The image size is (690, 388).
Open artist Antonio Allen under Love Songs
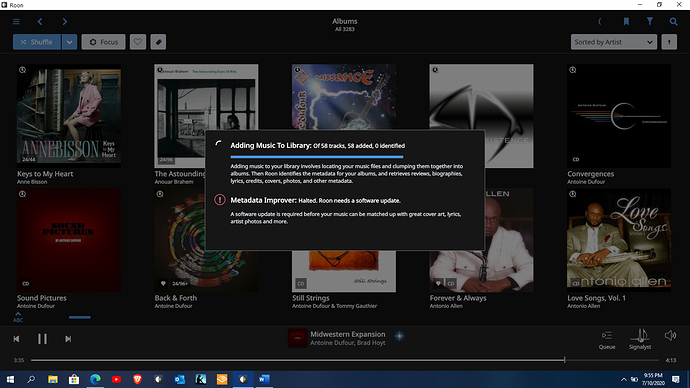click(x=583, y=306)
